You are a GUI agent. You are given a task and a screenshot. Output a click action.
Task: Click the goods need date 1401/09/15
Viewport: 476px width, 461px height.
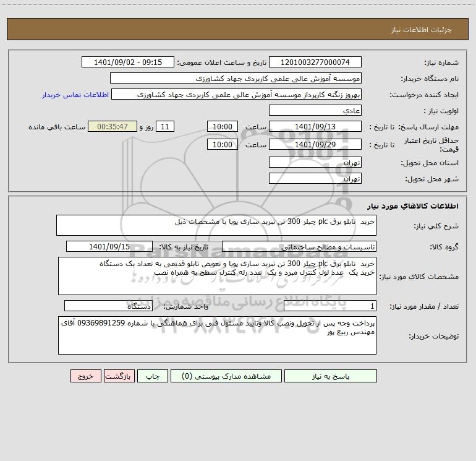(x=109, y=246)
